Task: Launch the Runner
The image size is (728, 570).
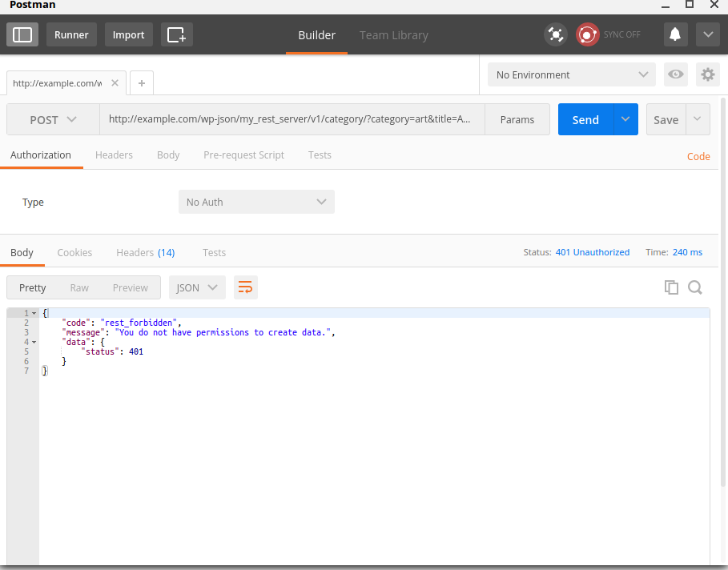Action: (71, 34)
